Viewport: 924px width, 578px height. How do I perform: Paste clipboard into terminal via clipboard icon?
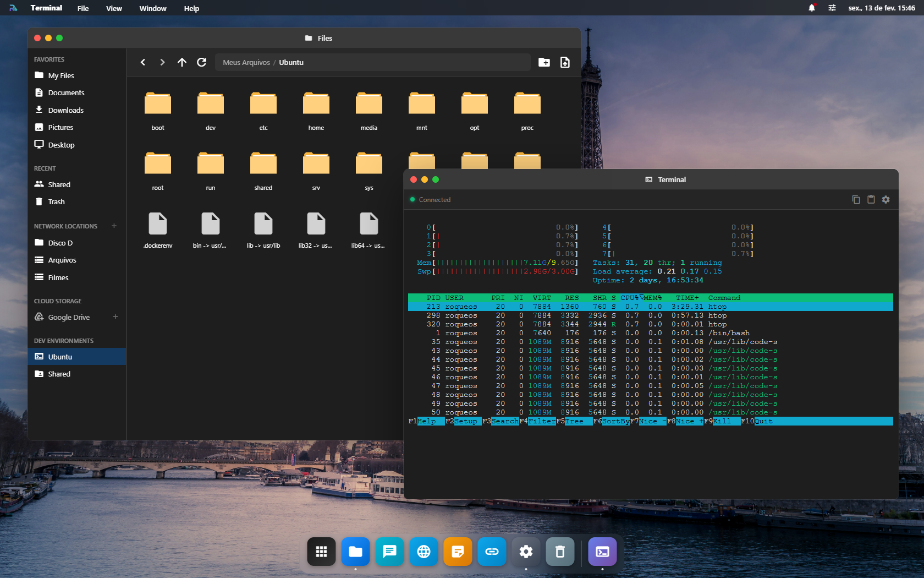click(x=871, y=199)
